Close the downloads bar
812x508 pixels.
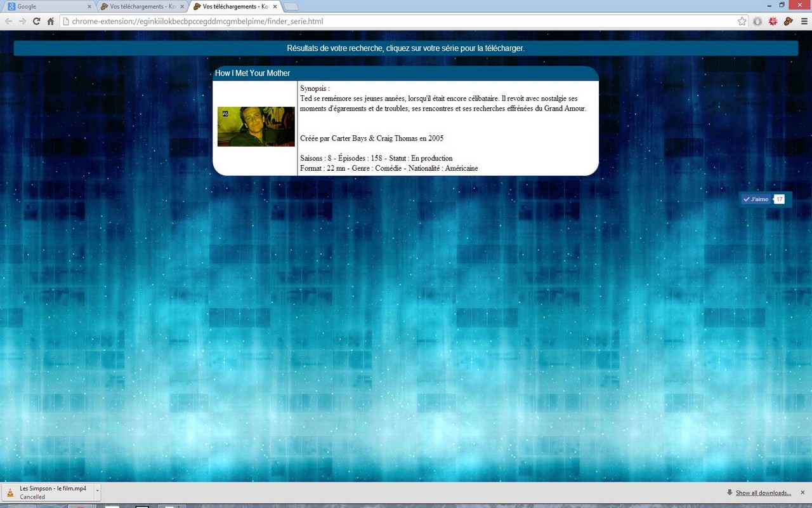tap(802, 493)
